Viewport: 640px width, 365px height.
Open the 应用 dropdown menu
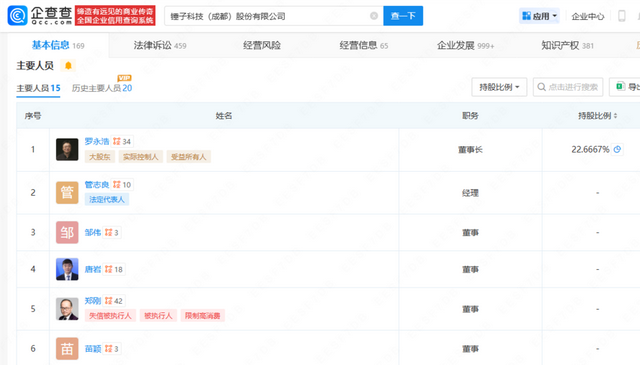539,16
